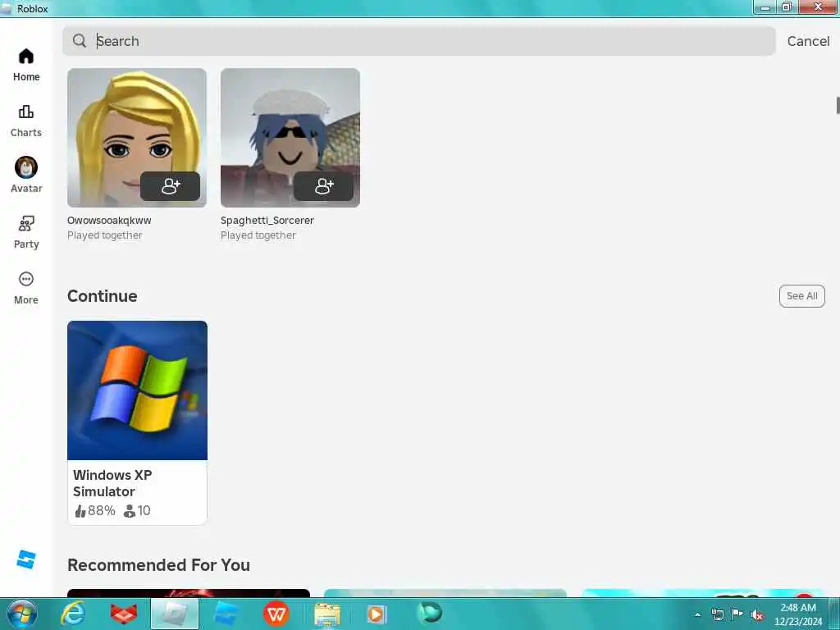Image resolution: width=840 pixels, height=630 pixels.
Task: Show hidden system tray icons
Action: 697,614
